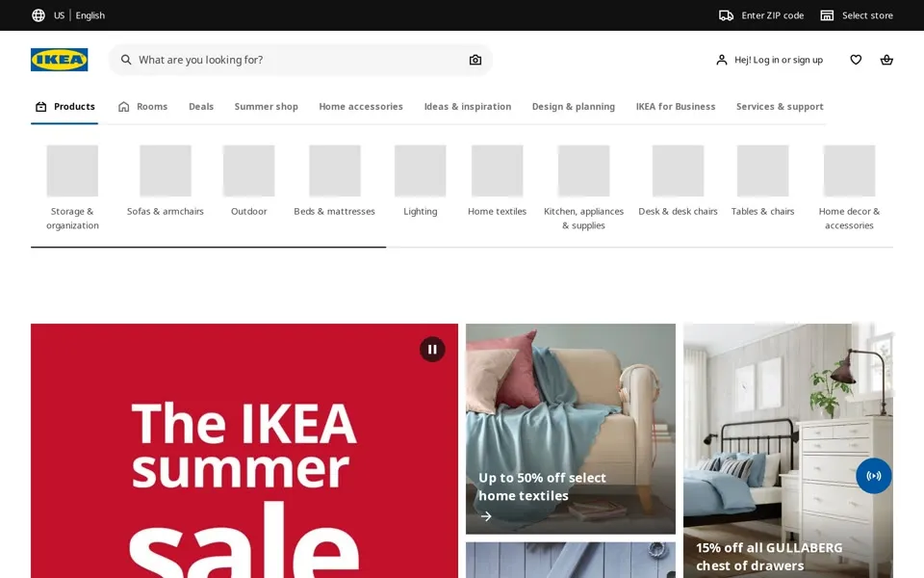Open Home textiles category thumbnail

pos(497,171)
